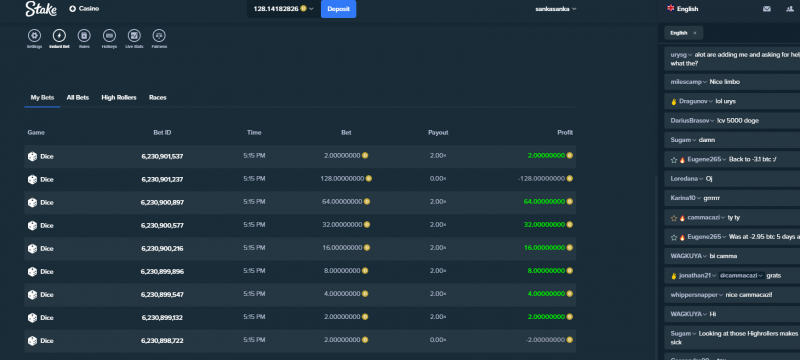Click the Payout column header
Viewport: 800px width, 360px height.
click(x=438, y=133)
